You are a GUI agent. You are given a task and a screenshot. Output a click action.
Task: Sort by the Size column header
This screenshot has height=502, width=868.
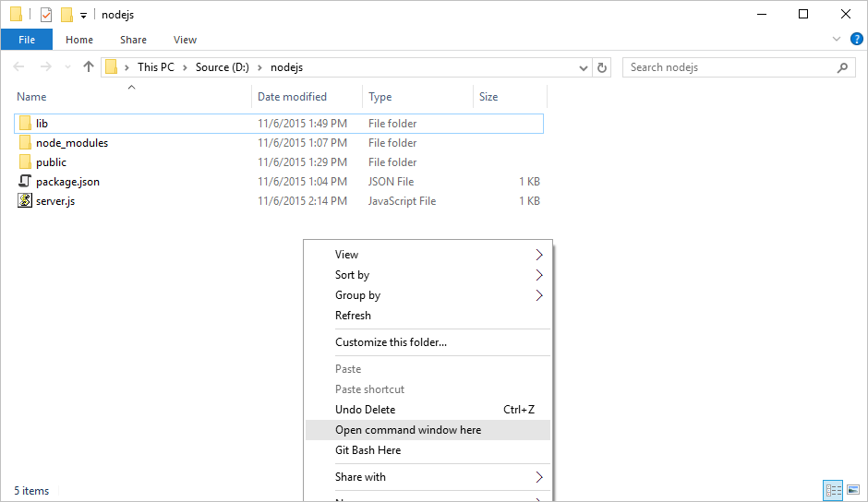(510, 96)
